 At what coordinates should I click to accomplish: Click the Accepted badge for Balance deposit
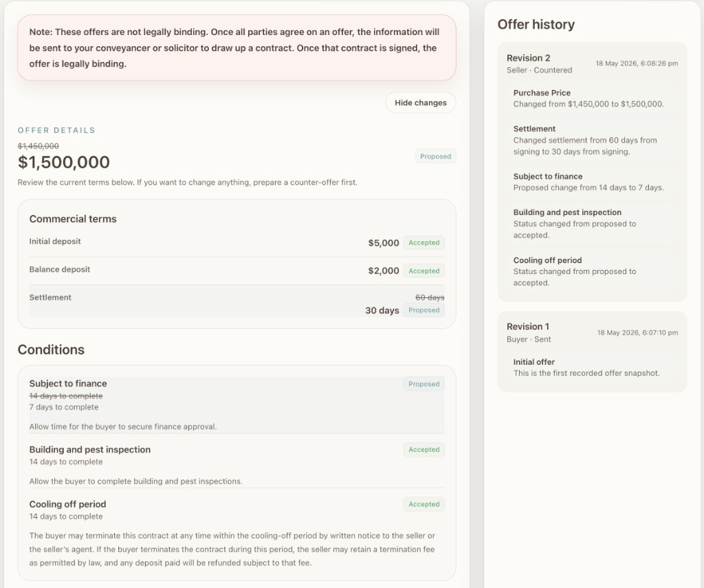[423, 271]
